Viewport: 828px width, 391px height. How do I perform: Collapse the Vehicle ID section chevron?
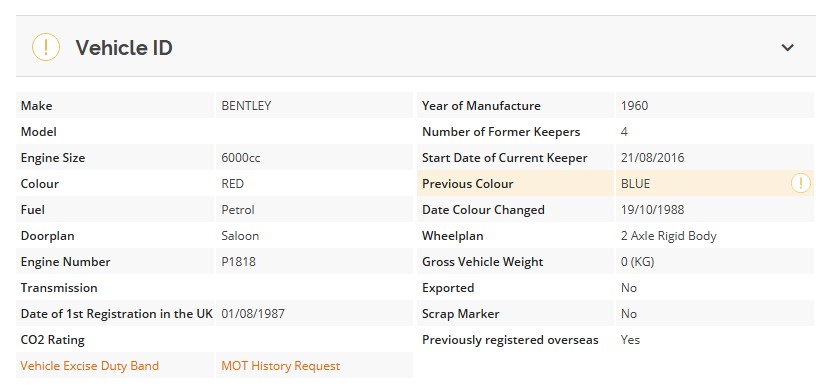tap(787, 48)
